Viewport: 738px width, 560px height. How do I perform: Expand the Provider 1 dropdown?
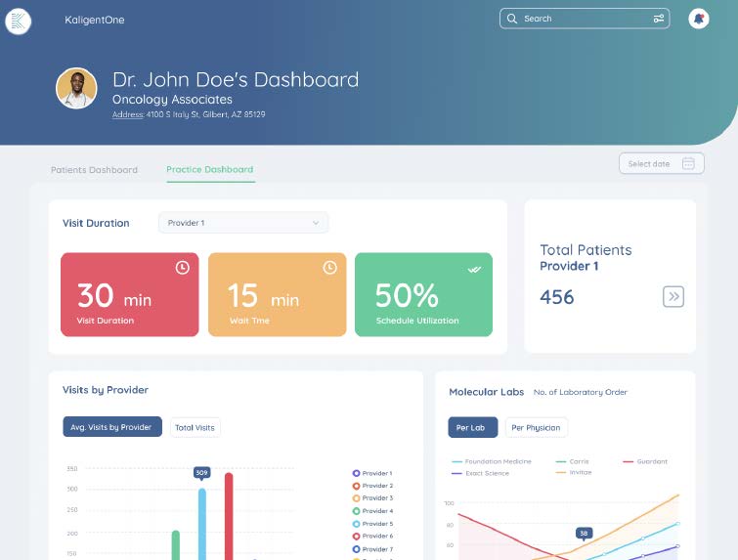[x=243, y=223]
